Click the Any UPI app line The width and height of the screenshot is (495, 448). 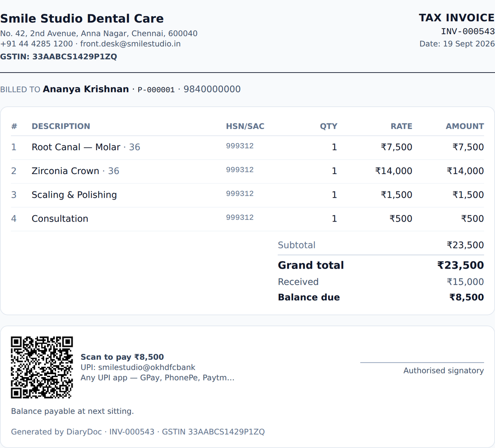(158, 378)
